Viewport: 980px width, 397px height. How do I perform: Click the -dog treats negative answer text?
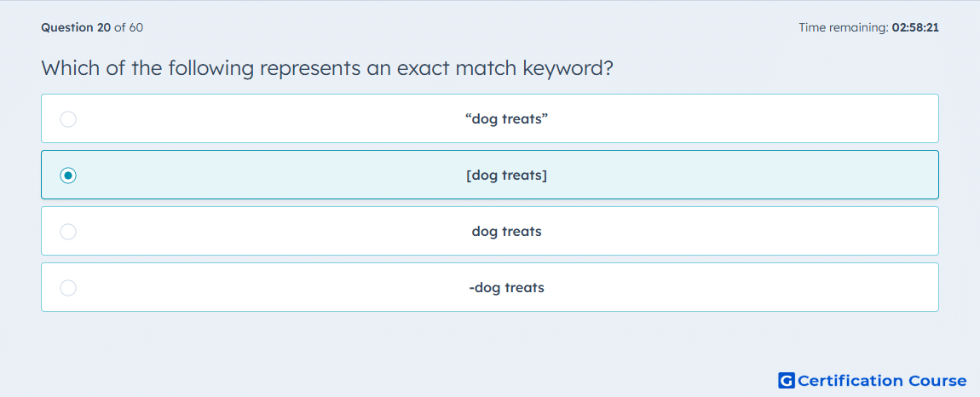tap(506, 288)
